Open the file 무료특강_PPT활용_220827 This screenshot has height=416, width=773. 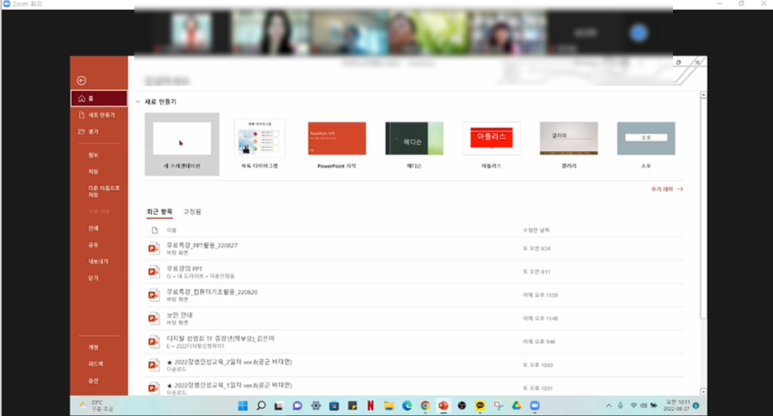coord(414,248)
